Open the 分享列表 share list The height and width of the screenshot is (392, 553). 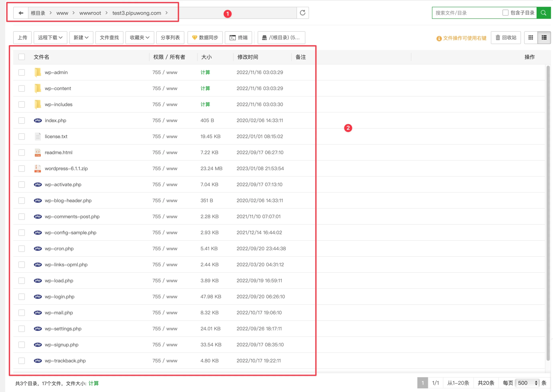point(170,37)
